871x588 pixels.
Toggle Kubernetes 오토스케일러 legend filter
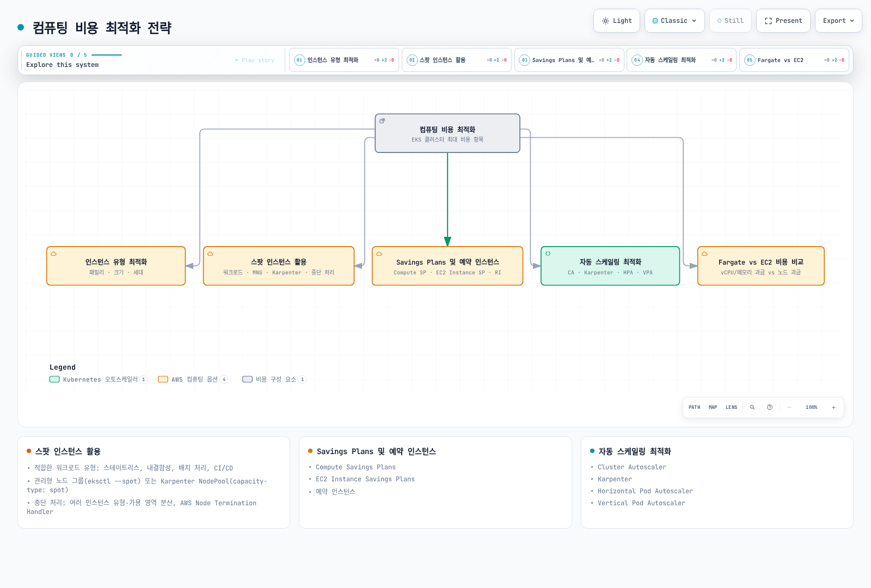point(99,379)
